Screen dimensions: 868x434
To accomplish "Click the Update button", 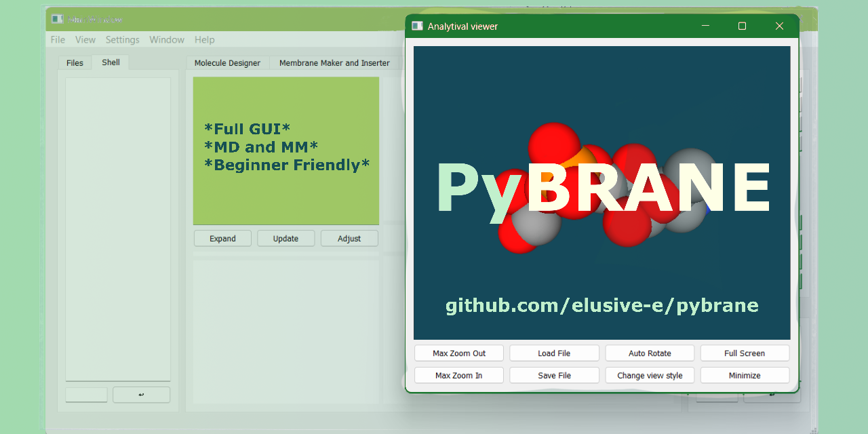I will (x=285, y=239).
